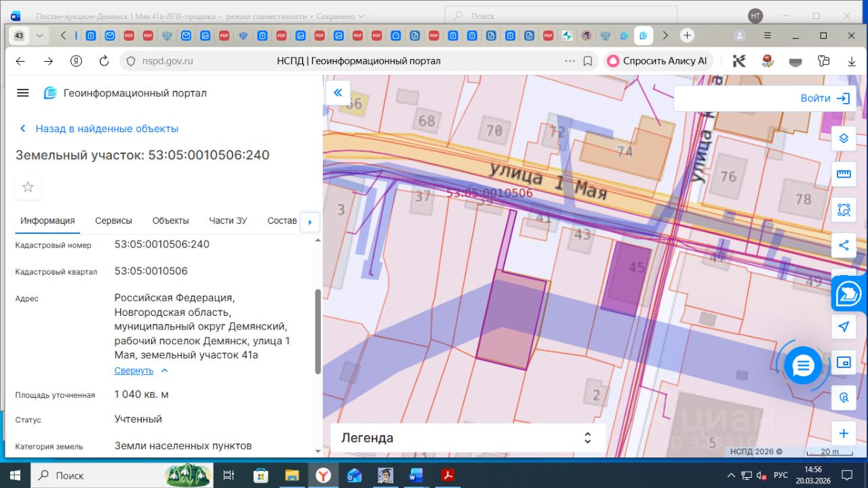Viewport: 868px width, 488px height.
Task: Add land plot to favorites star
Action: coord(28,187)
